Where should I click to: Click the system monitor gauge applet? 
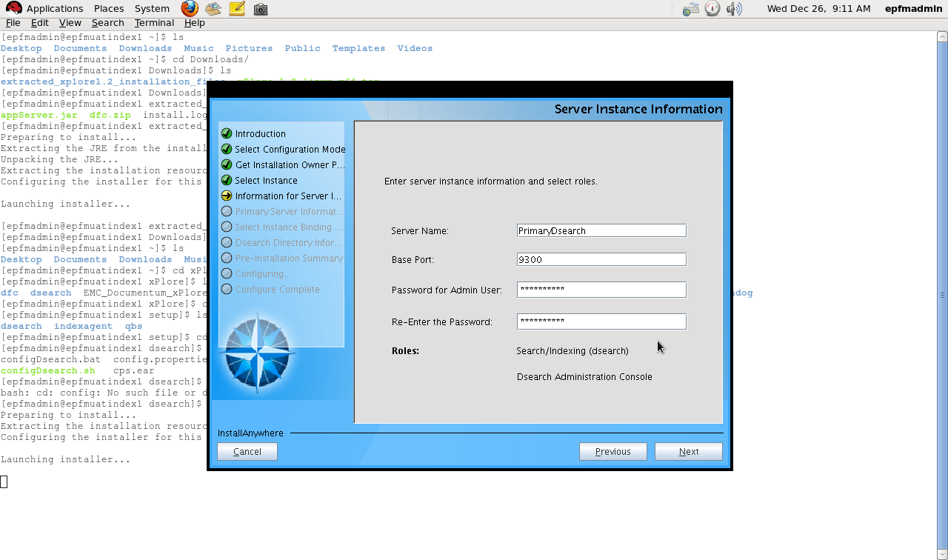(712, 9)
